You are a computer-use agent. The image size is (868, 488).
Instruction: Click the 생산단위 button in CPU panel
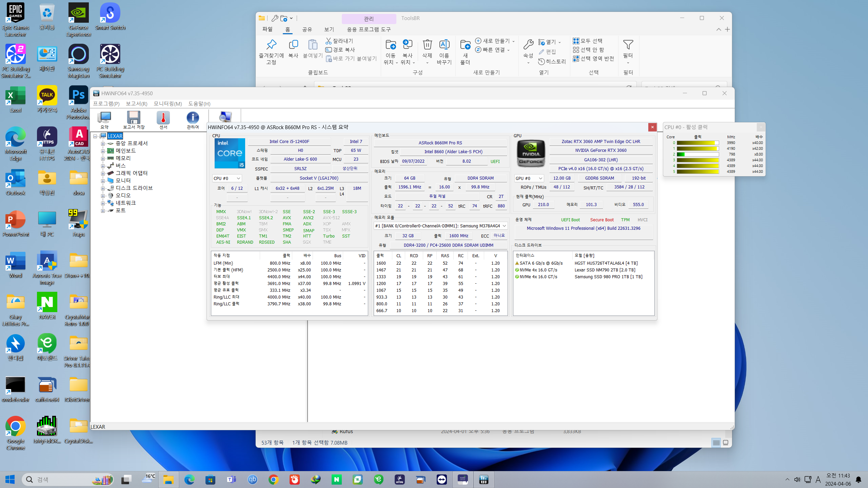point(350,168)
